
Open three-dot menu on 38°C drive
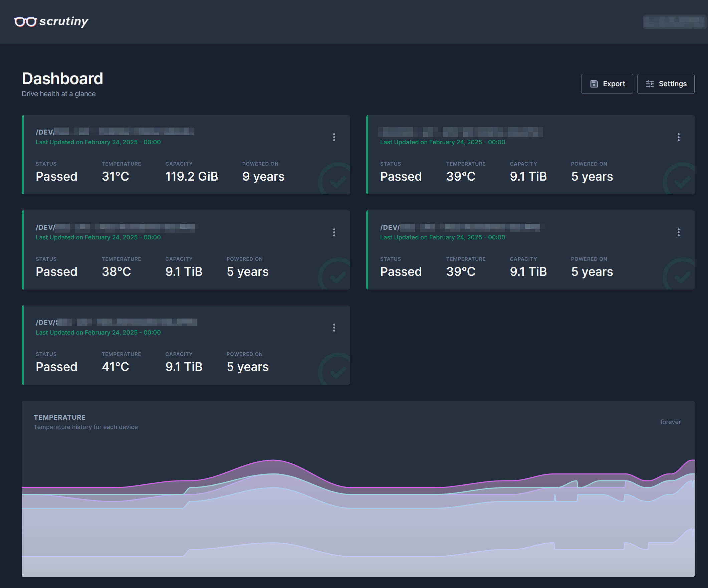334,232
